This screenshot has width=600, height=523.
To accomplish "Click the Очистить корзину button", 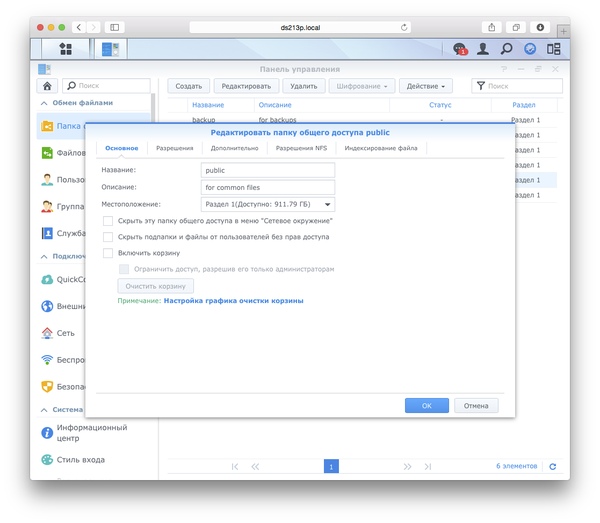I will click(155, 286).
